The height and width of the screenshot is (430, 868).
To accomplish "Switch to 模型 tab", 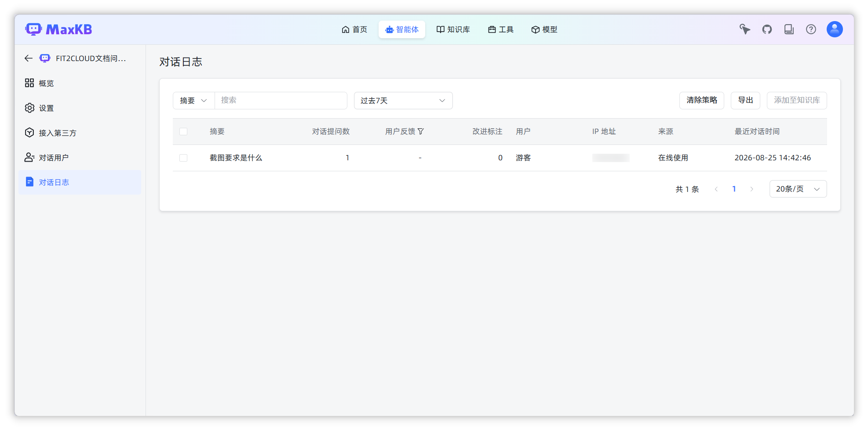I will (x=544, y=29).
